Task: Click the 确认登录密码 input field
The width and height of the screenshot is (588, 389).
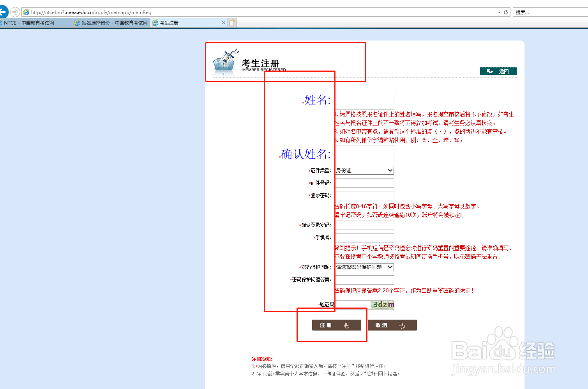Action: tap(365, 225)
